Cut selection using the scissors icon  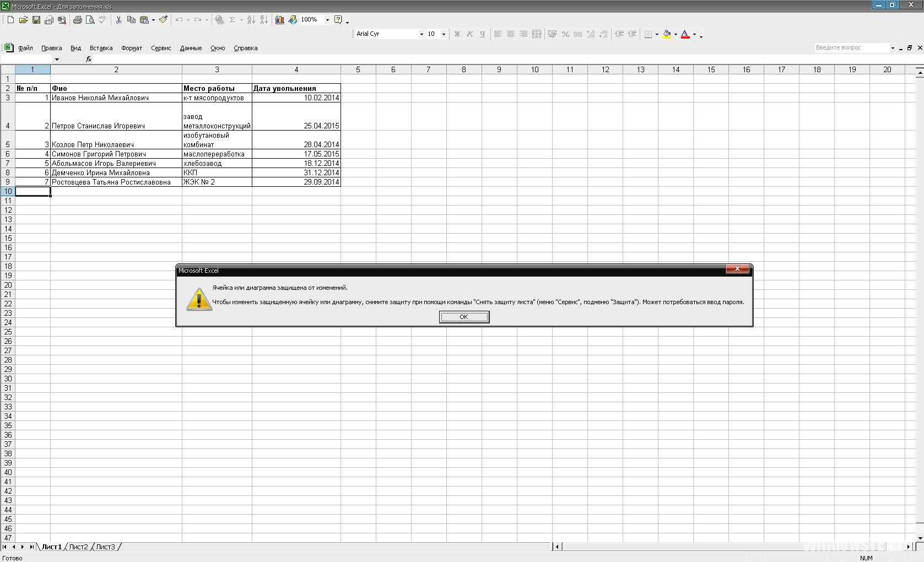click(x=118, y=20)
